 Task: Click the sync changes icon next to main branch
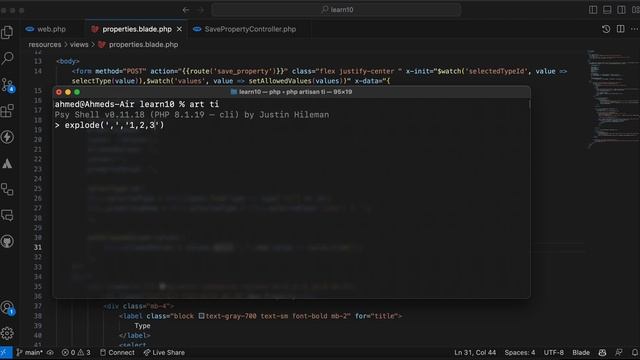[50, 353]
